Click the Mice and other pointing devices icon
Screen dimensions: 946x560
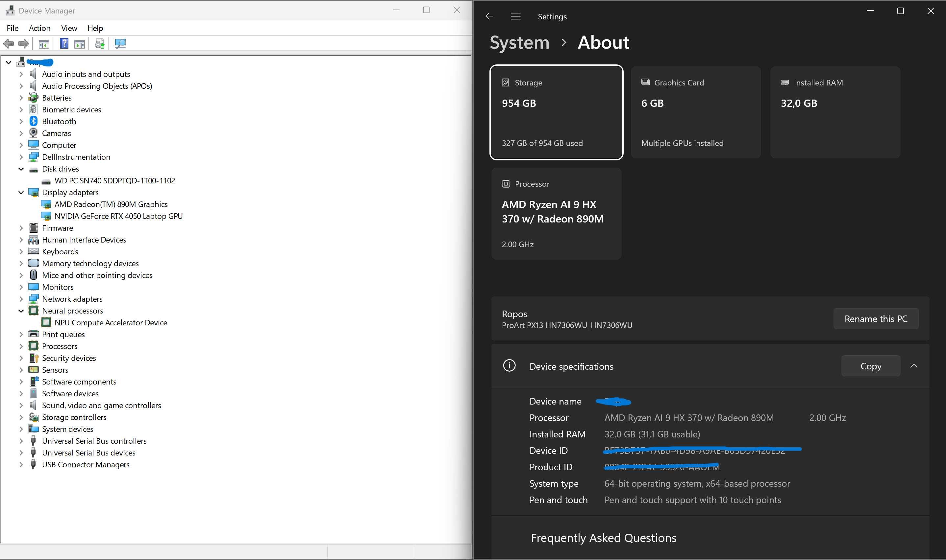33,275
